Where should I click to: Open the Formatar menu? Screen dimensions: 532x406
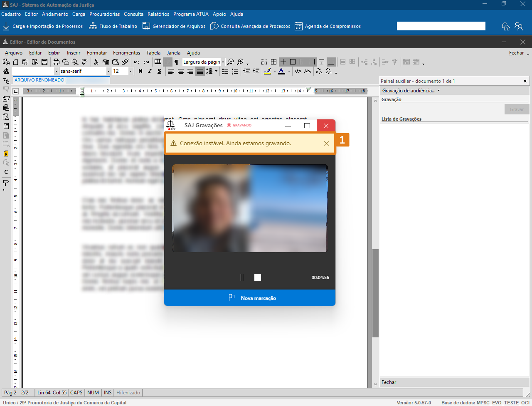click(x=97, y=53)
